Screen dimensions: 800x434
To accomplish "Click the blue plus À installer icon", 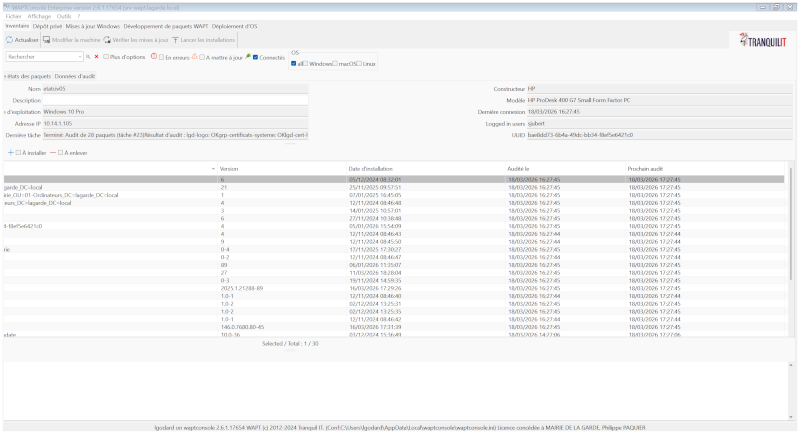I will click(x=9, y=152).
